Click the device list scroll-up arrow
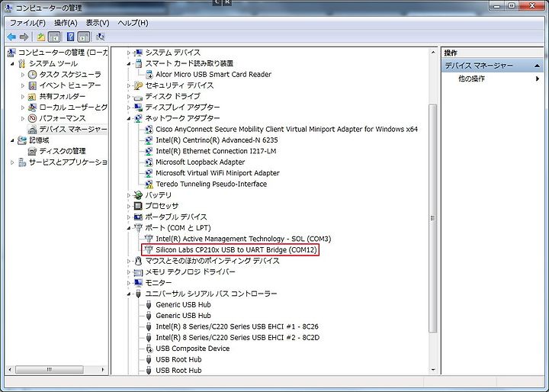Viewport: 549px width, 392px height. coord(433,53)
